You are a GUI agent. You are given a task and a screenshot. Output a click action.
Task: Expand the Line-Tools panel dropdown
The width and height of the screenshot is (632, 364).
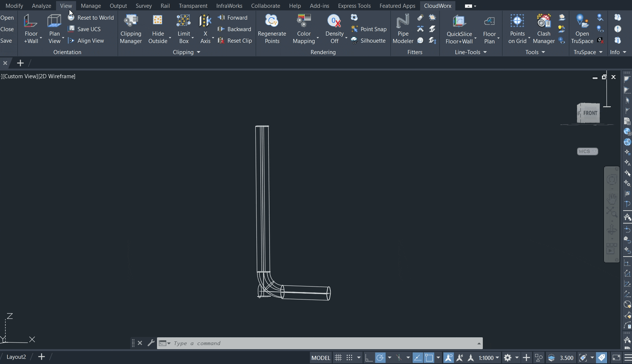pos(471,52)
